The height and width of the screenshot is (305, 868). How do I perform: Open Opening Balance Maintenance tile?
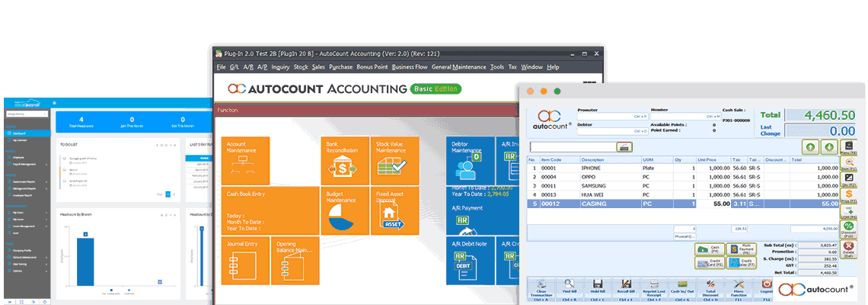[295, 261]
